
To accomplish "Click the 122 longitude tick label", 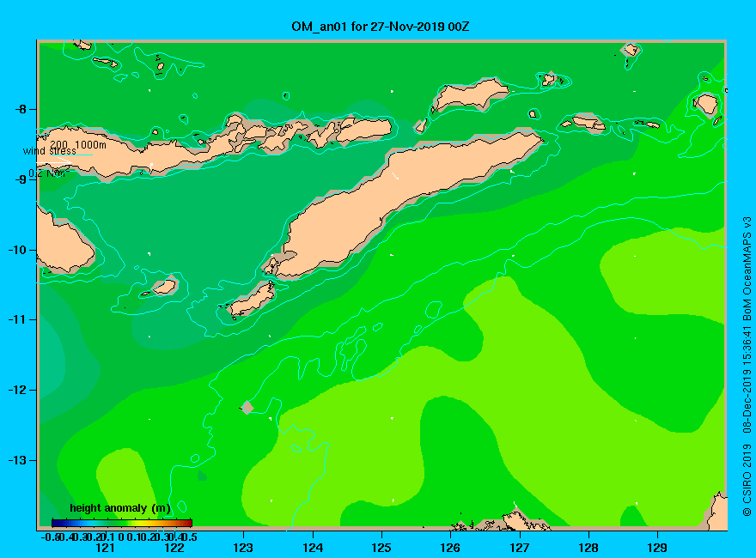I will coord(174,548).
